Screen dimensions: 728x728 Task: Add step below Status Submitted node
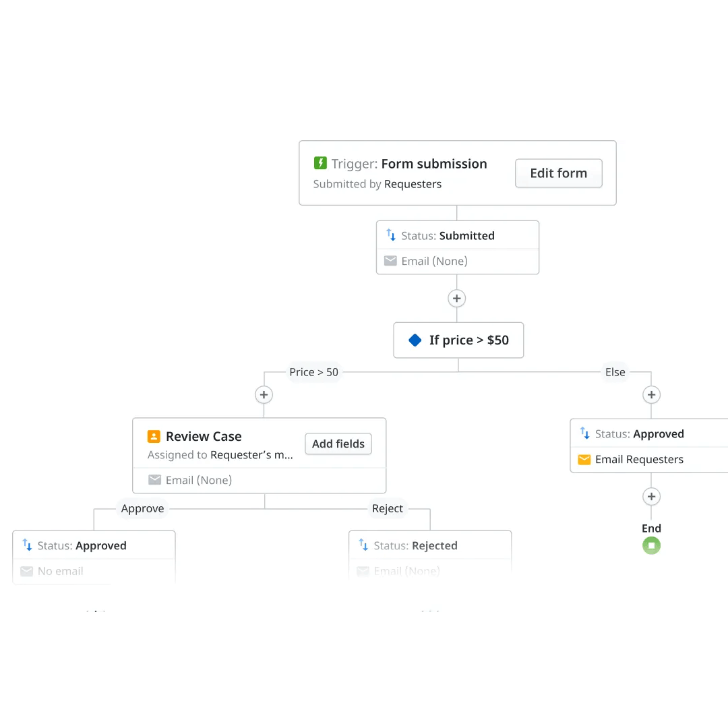(x=456, y=298)
